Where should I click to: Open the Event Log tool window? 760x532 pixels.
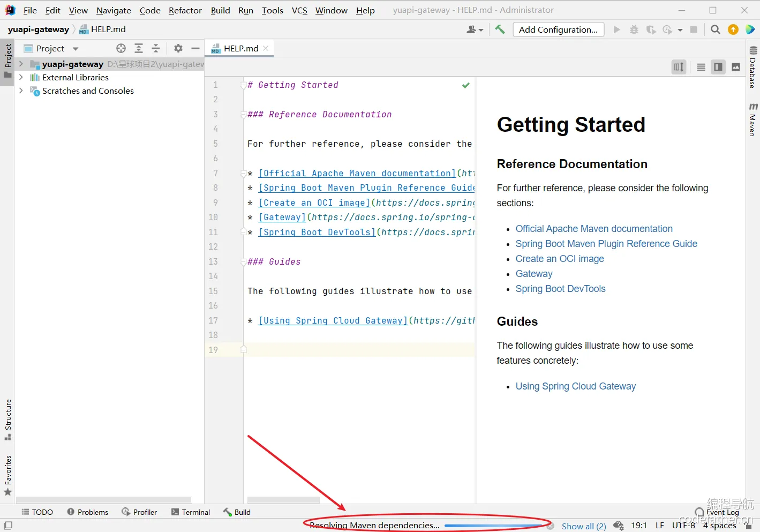pyautogui.click(x=717, y=512)
